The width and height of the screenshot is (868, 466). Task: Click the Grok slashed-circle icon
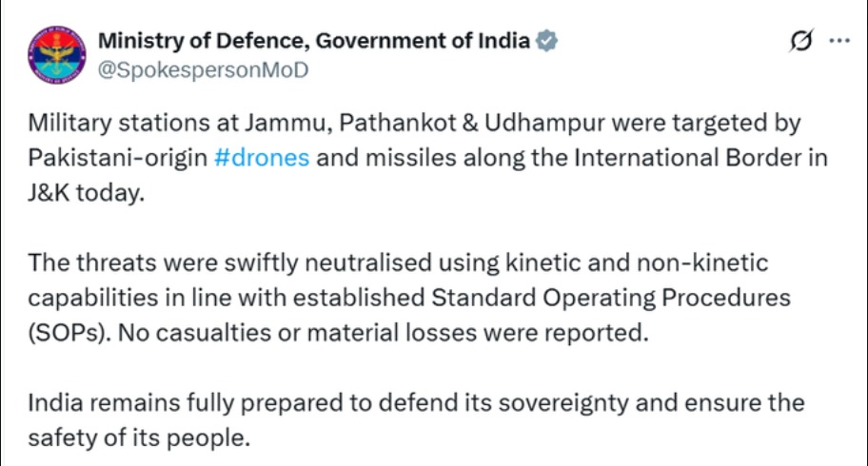click(x=801, y=40)
